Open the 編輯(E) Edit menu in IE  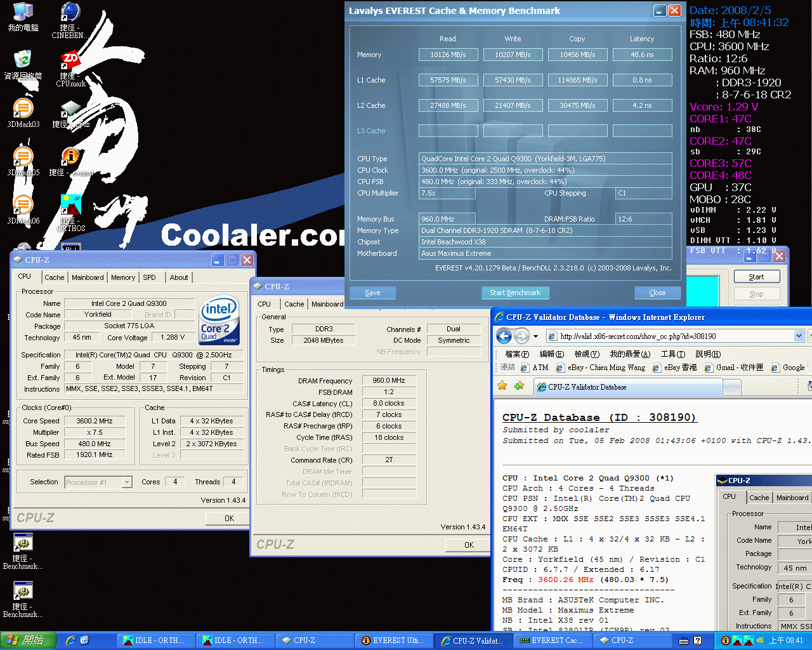551,354
